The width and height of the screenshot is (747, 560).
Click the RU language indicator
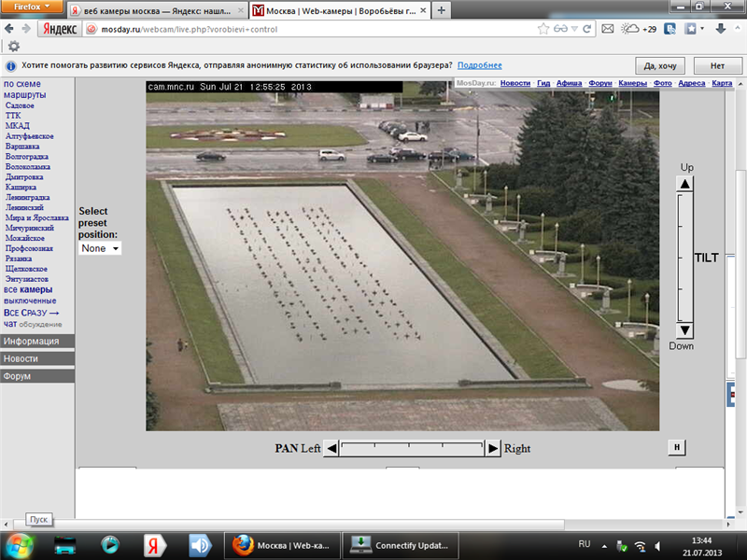pyautogui.click(x=585, y=544)
